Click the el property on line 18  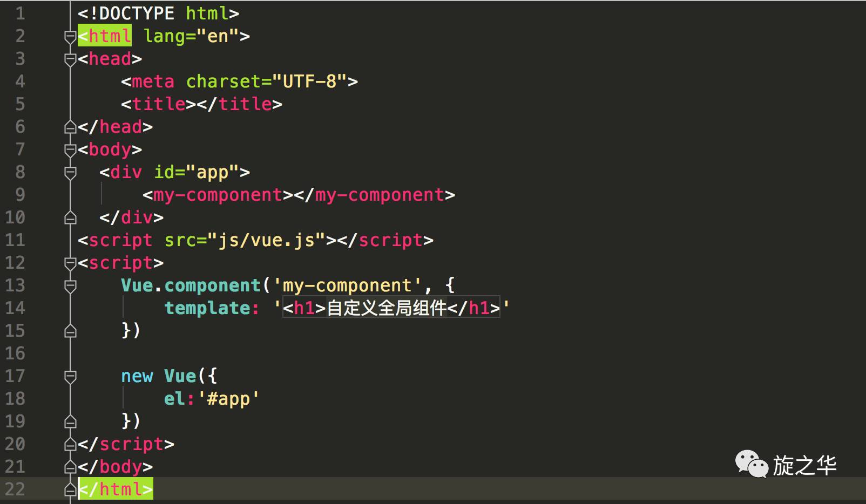(x=174, y=399)
